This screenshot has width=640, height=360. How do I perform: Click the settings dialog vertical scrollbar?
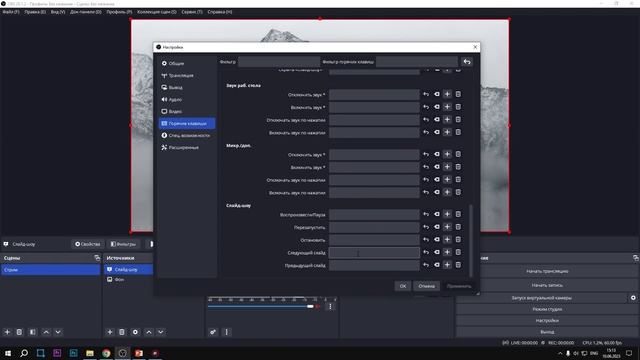tap(471, 241)
